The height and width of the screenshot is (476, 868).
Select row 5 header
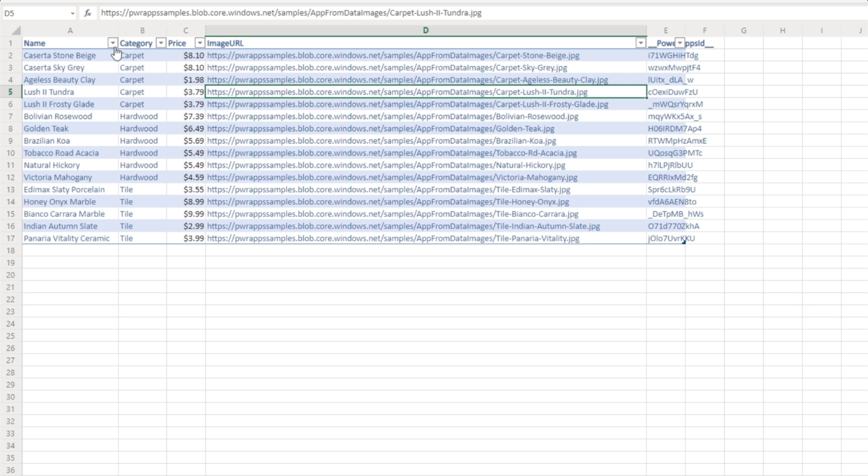click(x=10, y=92)
